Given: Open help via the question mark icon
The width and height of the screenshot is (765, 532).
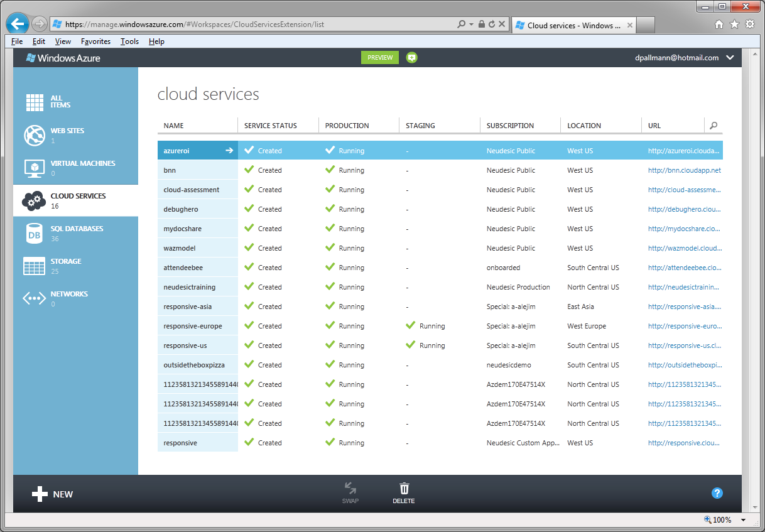Looking at the screenshot, I should 717,493.
